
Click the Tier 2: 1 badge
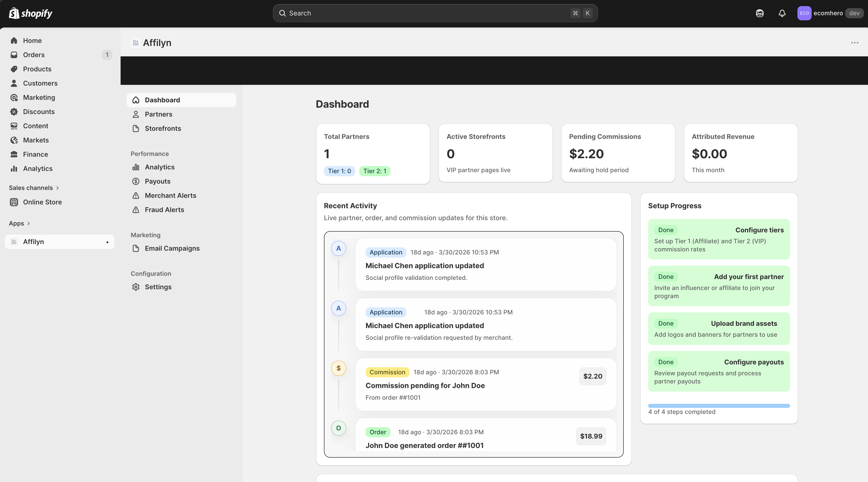click(375, 171)
